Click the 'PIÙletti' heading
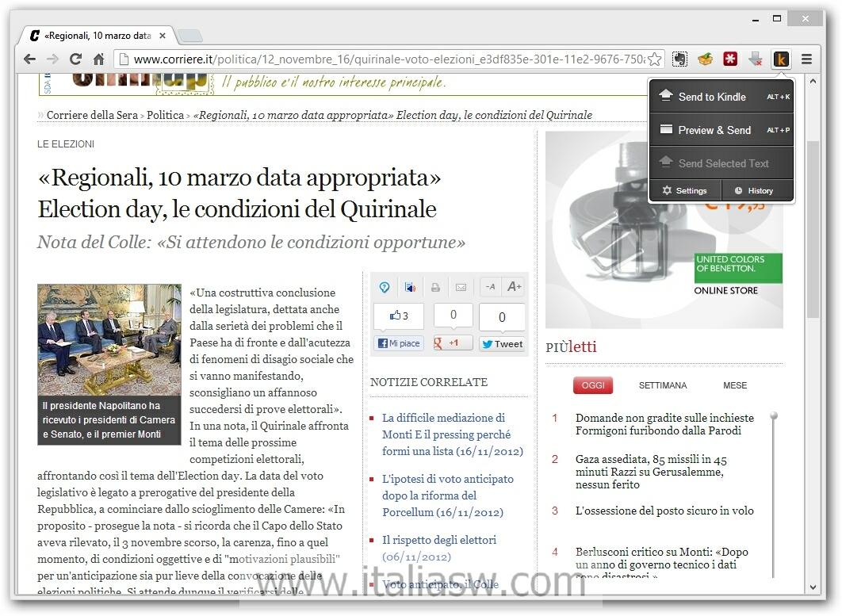This screenshot has width=842, height=616. coord(571,346)
